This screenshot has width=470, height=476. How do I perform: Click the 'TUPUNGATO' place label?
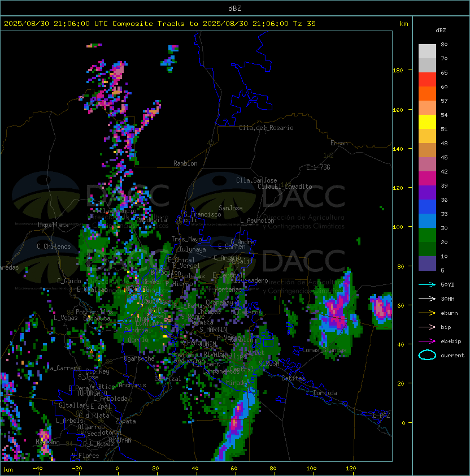(x=92, y=393)
